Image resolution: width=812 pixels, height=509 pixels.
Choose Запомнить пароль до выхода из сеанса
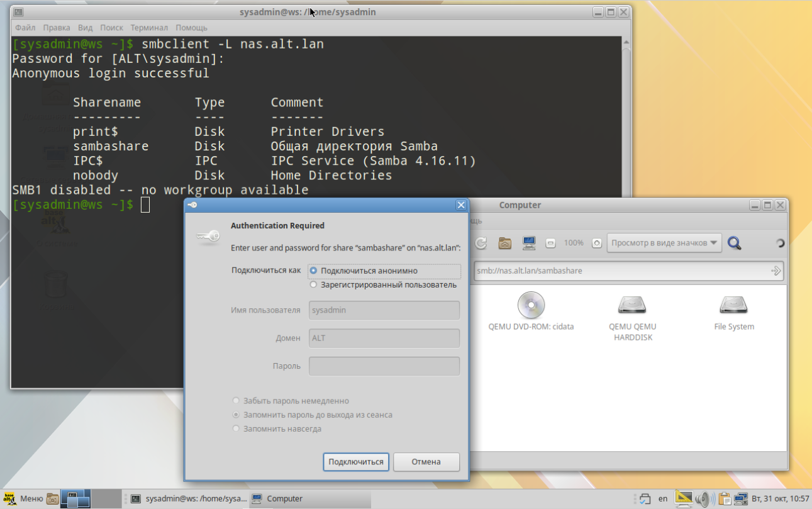(x=313, y=415)
